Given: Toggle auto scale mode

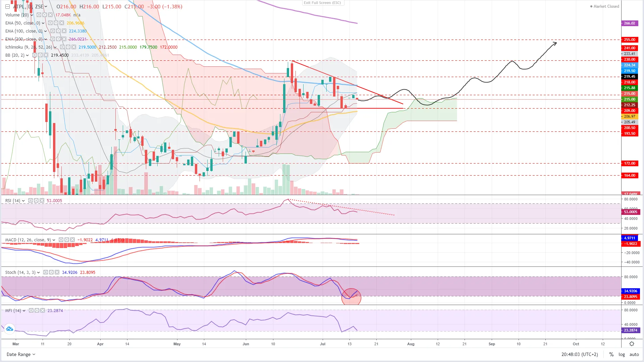Looking at the screenshot, I should 634,354.
